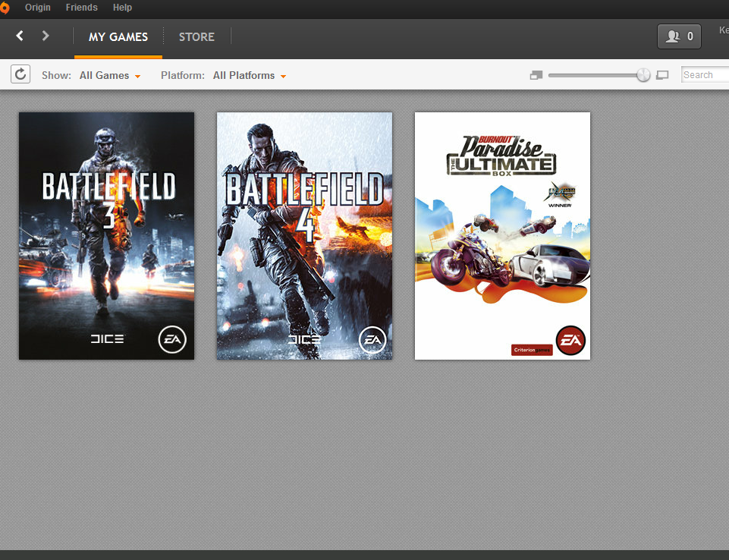Click in the Search field
Screen dimensions: 729x560
[x=705, y=74]
